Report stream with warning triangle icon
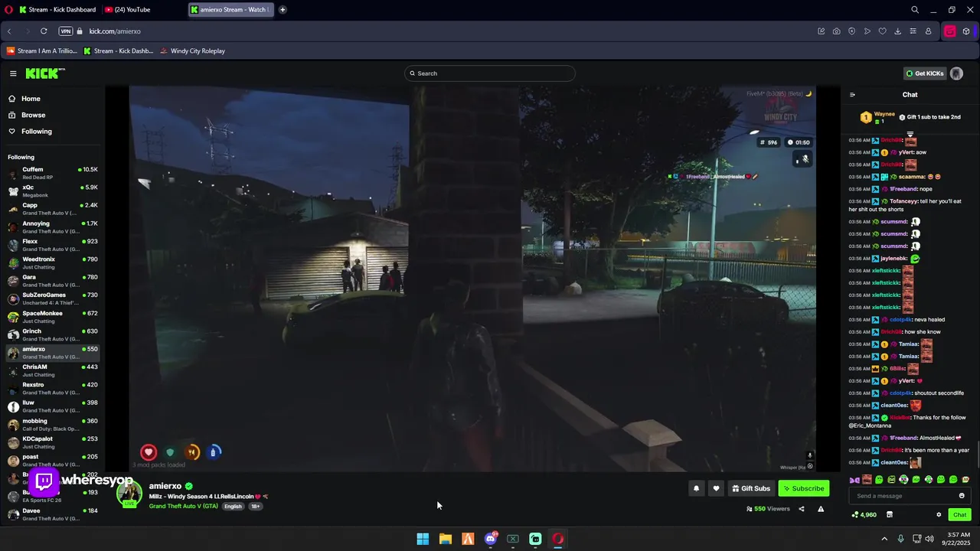 821,509
